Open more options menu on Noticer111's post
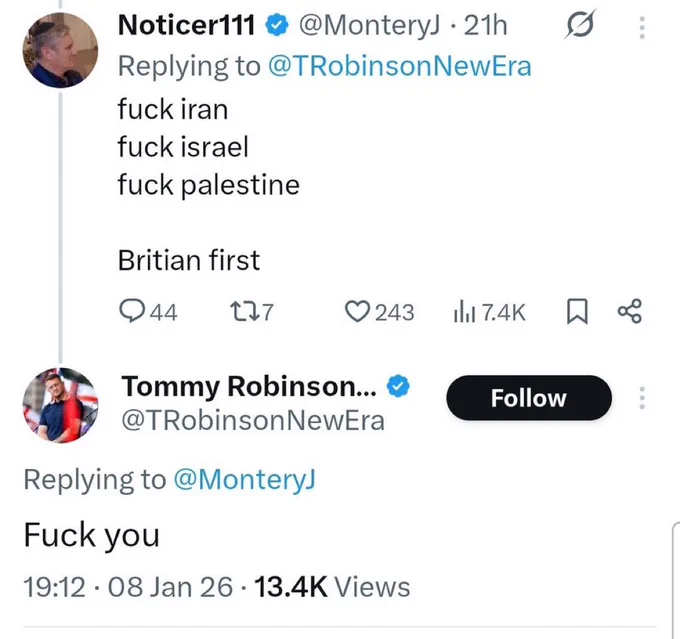Viewport: 680px width, 639px height. (x=642, y=28)
